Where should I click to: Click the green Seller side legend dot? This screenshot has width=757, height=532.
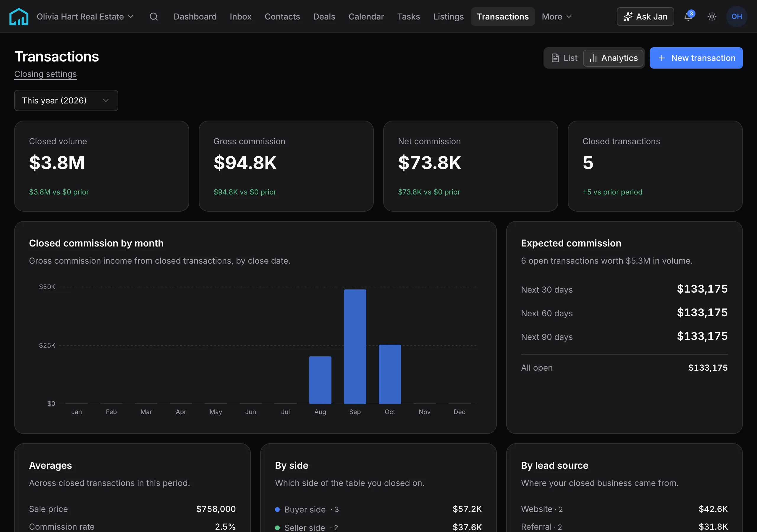pos(277,528)
